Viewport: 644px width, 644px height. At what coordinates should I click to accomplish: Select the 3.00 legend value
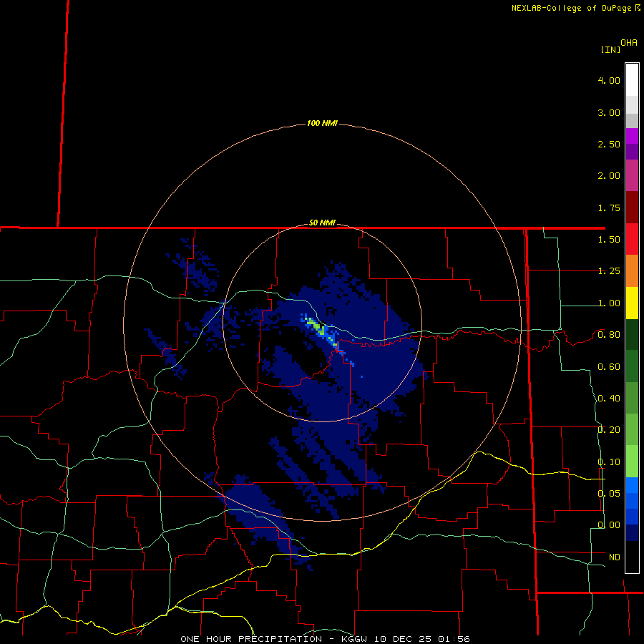point(609,112)
